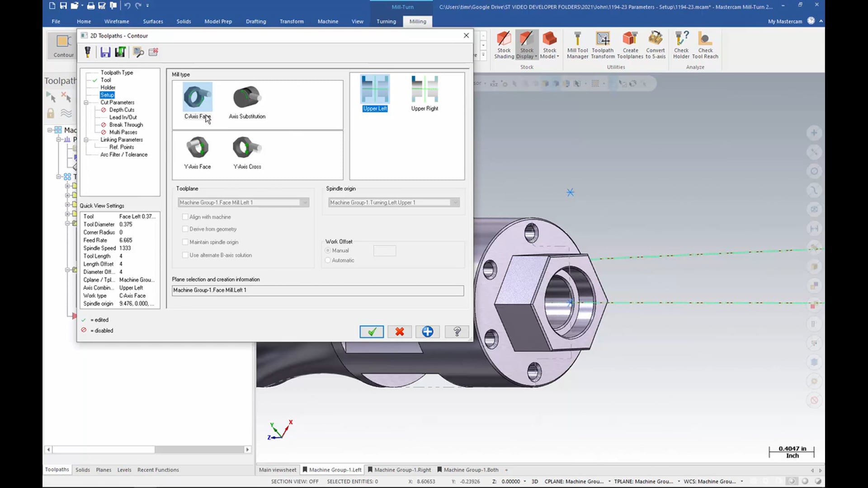
Task: Open the Toolplane dropdown list
Action: [x=305, y=202]
